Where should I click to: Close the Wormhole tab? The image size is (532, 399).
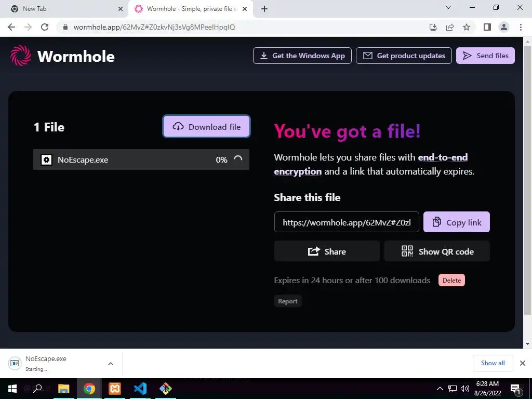[x=245, y=9]
